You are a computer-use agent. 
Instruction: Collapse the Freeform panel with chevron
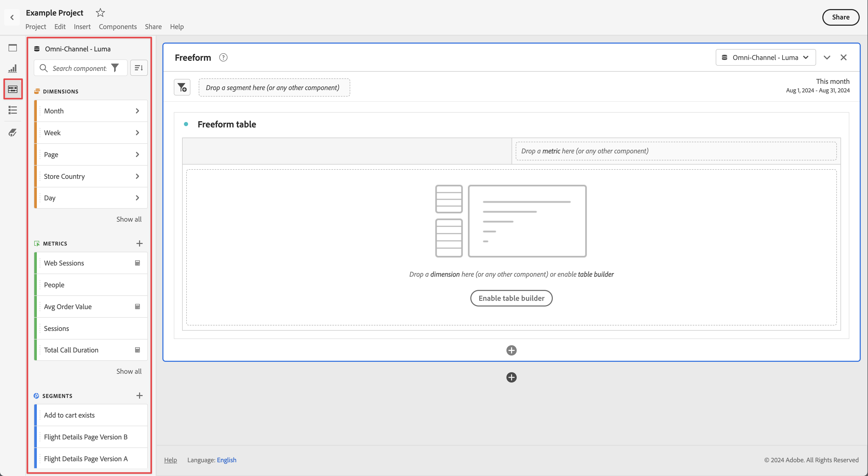pos(826,58)
